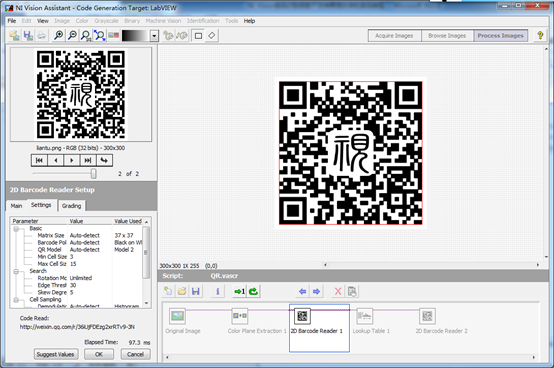Go to the first image

(39, 160)
